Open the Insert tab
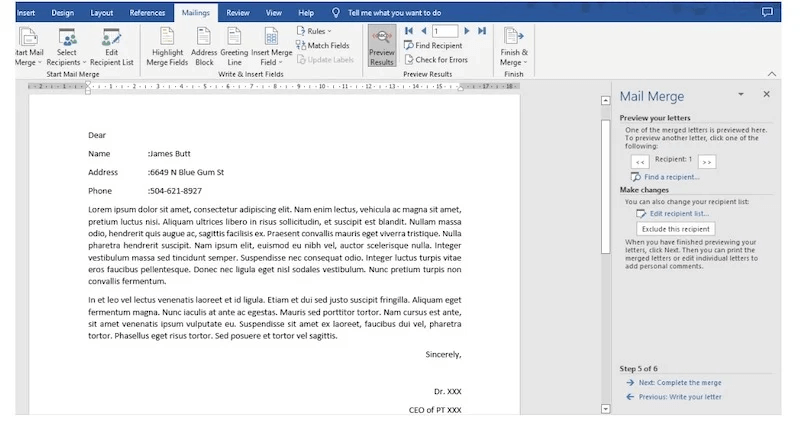The height and width of the screenshot is (425, 800). [x=26, y=13]
